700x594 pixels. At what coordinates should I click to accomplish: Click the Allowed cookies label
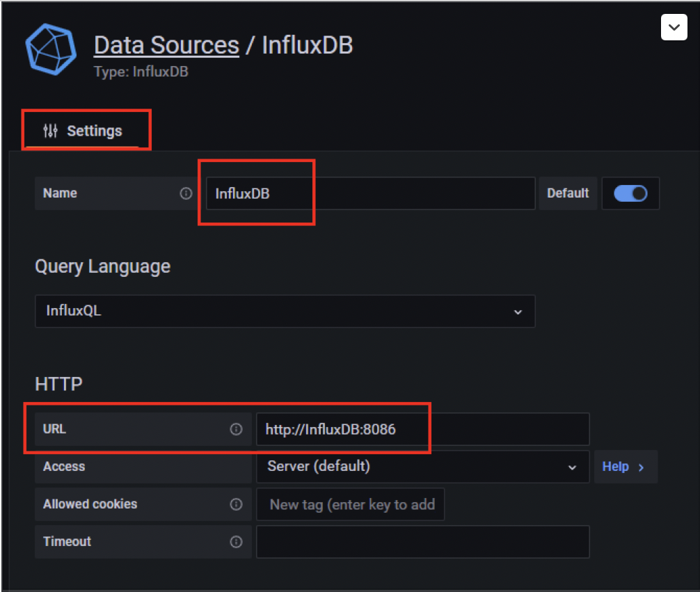coord(90,504)
